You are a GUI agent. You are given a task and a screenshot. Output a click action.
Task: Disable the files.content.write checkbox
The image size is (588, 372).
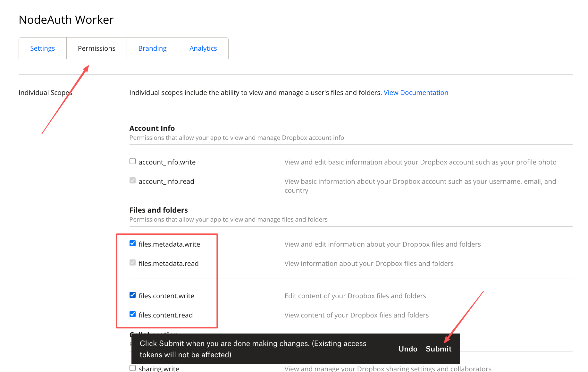(133, 295)
